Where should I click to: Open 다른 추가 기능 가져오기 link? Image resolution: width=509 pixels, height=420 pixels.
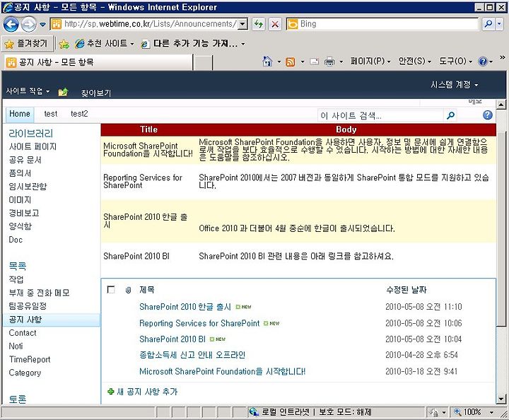pos(193,44)
